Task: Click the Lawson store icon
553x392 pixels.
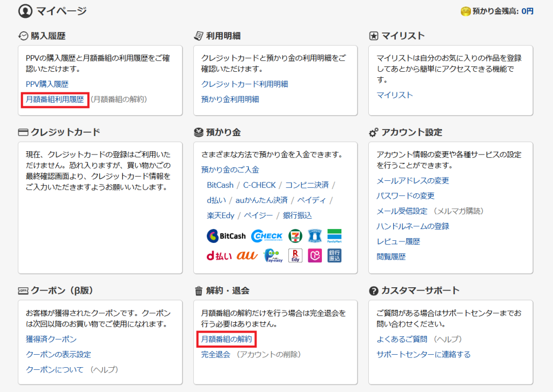Action: pyautogui.click(x=314, y=235)
